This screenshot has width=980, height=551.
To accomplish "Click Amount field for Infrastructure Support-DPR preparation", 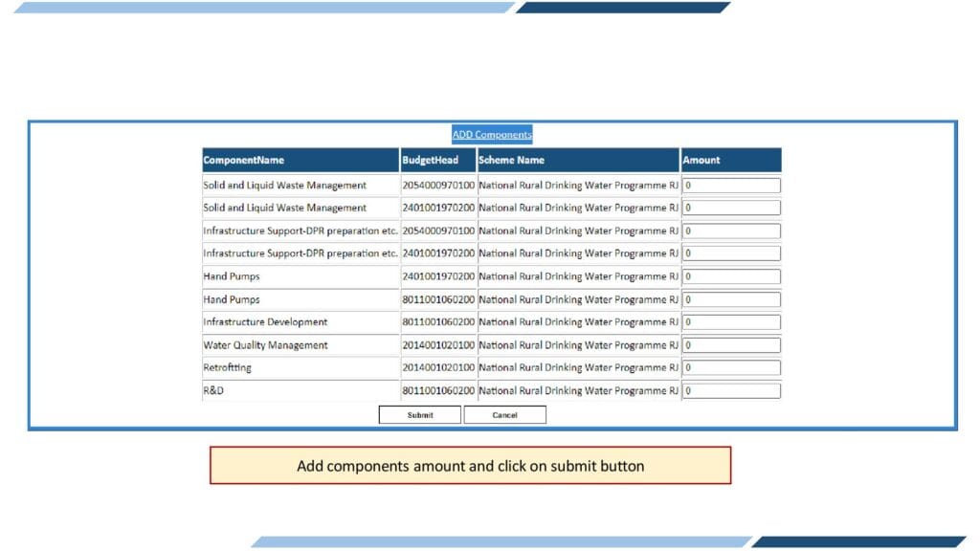I will [730, 231].
